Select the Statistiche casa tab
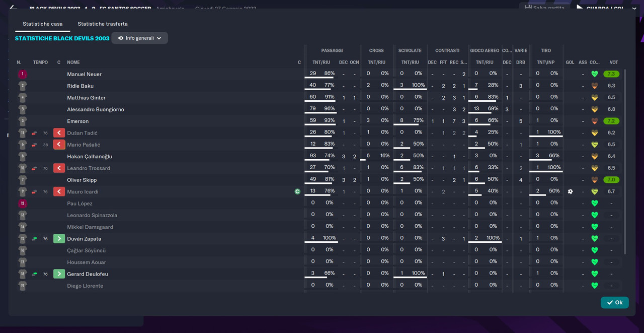This screenshot has height=333, width=644. point(43,24)
